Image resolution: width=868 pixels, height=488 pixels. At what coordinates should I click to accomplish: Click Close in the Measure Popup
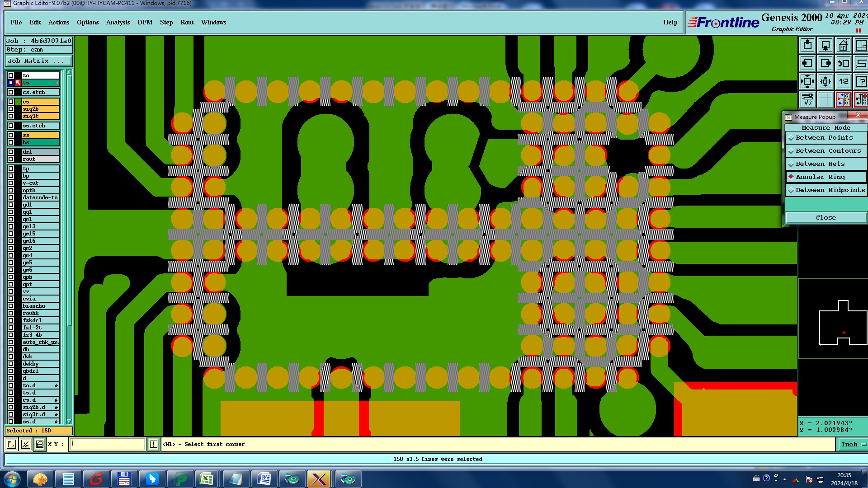pos(826,218)
